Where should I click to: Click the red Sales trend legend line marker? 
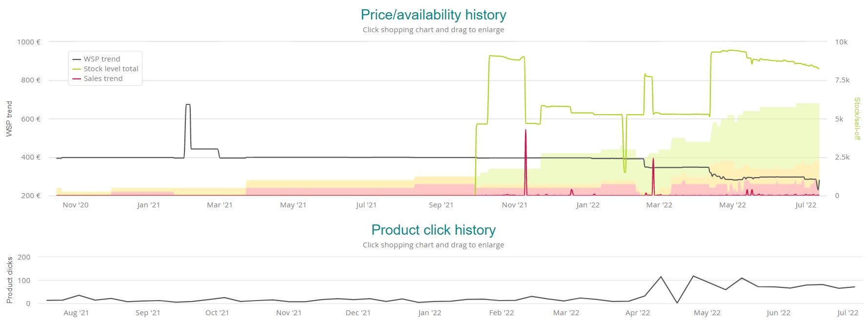tap(77, 79)
